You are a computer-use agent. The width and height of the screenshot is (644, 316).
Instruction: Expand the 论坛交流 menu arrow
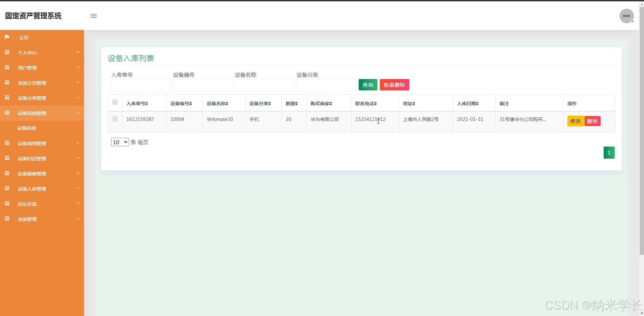[78, 204]
